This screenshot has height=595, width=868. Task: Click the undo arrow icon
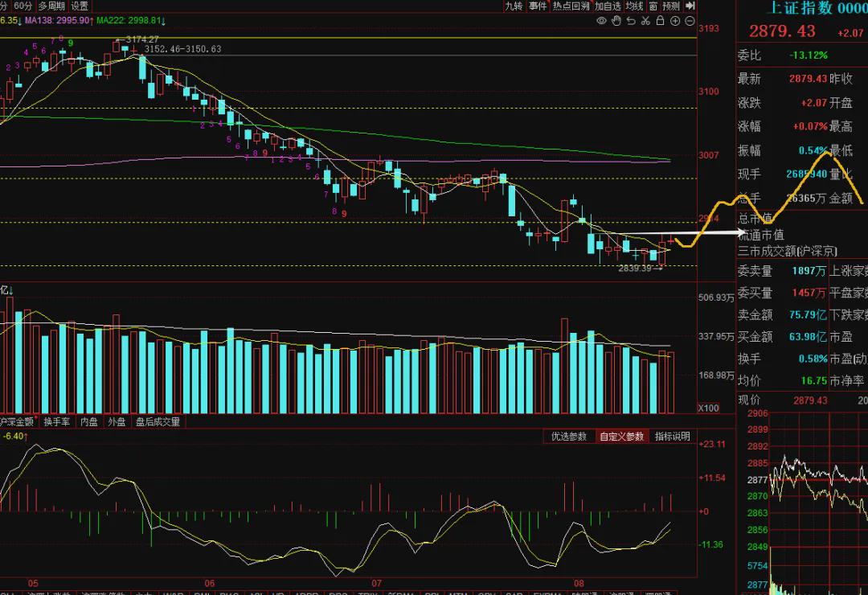pyautogui.click(x=631, y=21)
